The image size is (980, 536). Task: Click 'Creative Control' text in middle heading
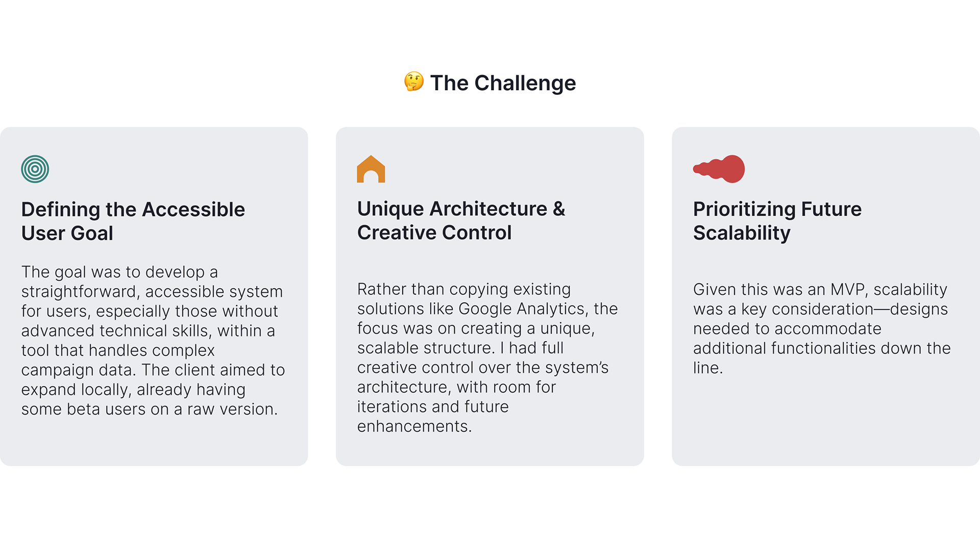click(x=434, y=233)
